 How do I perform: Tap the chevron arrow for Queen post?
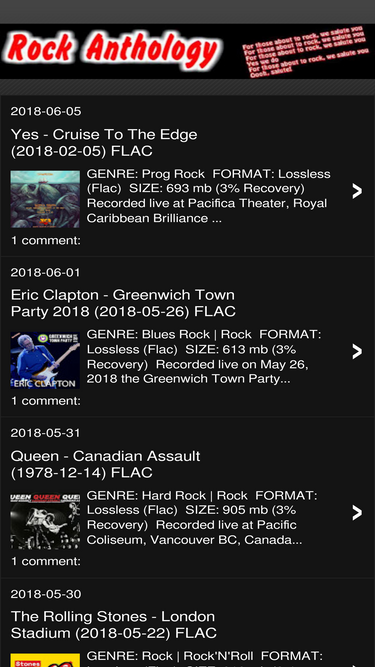(357, 513)
